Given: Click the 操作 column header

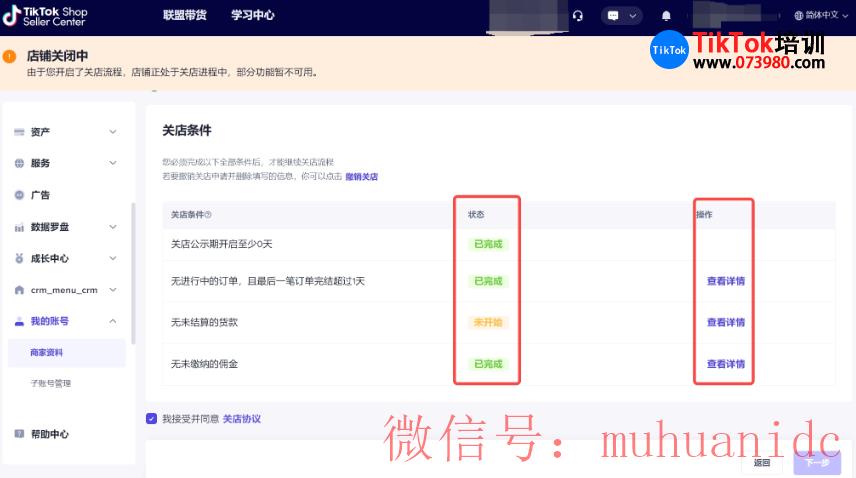Looking at the screenshot, I should click(704, 214).
